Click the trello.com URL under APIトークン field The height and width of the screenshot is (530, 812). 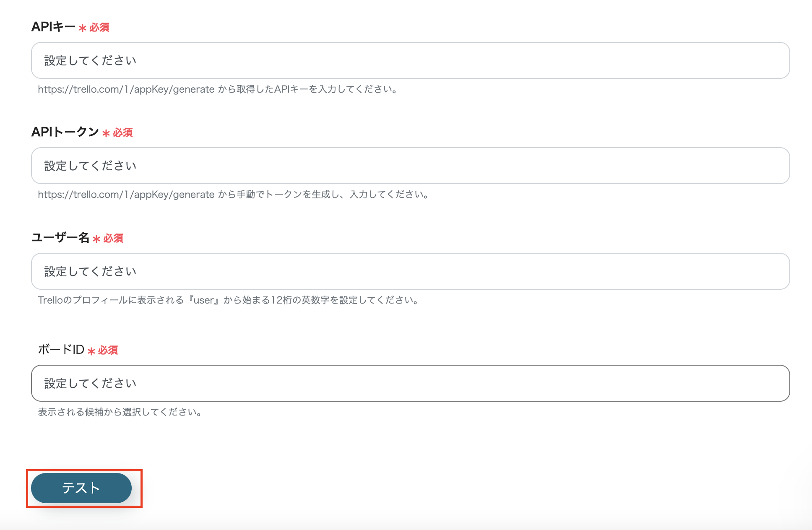pyautogui.click(x=126, y=195)
